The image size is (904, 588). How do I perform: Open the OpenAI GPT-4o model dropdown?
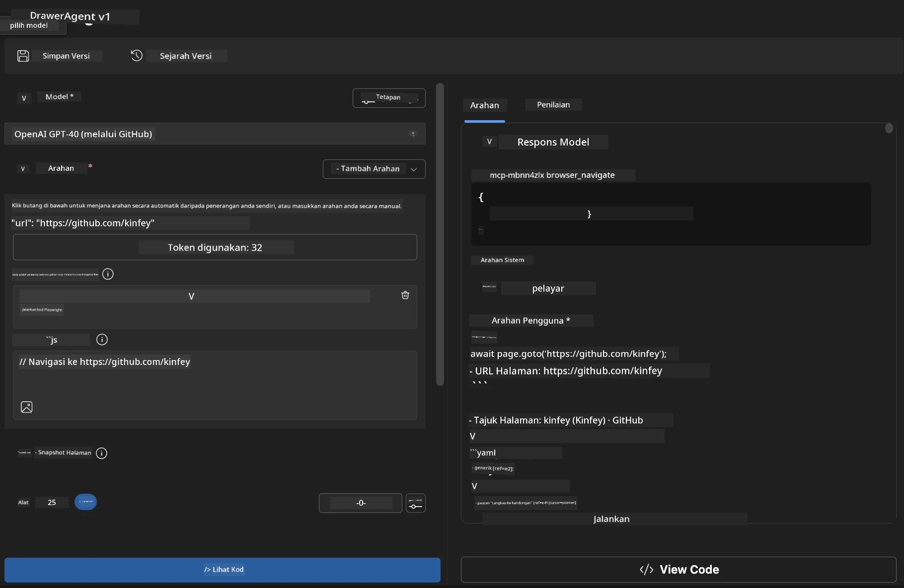point(215,134)
